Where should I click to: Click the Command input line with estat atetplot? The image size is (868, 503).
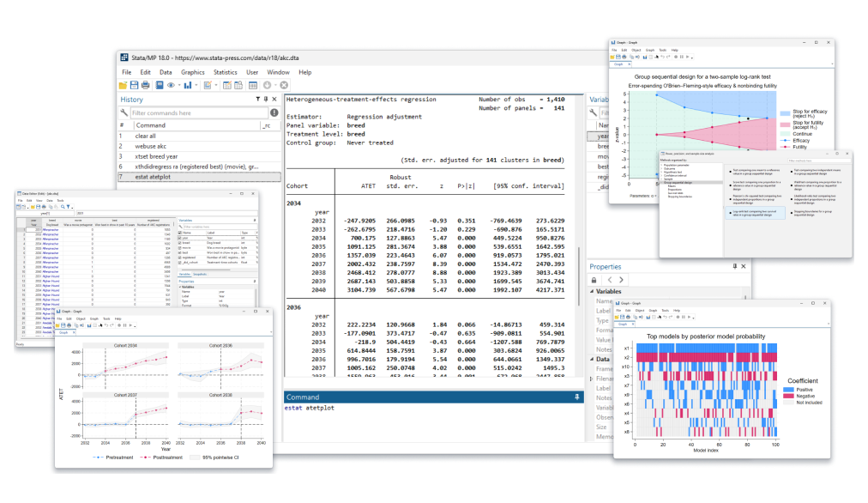click(433, 409)
